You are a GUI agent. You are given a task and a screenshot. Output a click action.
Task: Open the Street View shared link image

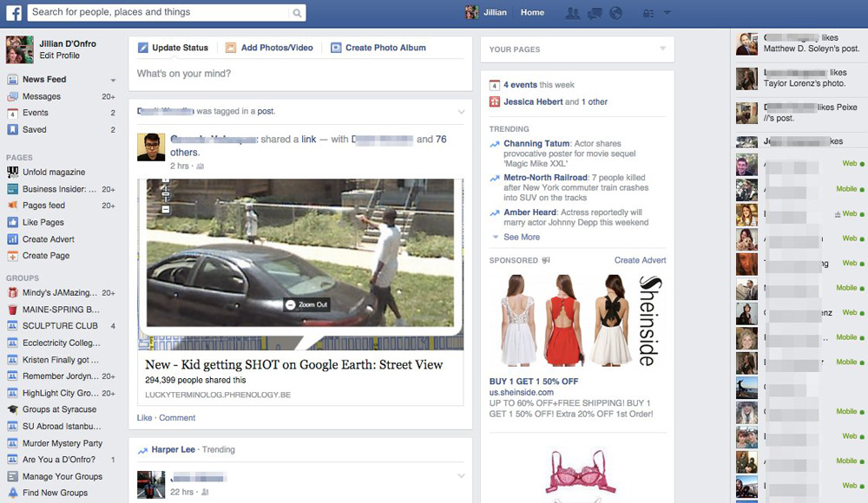pos(300,264)
